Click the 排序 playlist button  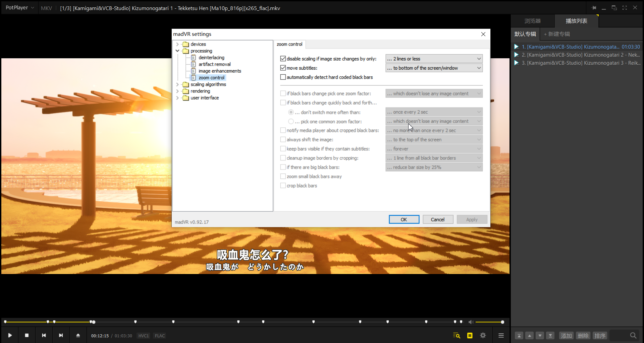point(600,336)
